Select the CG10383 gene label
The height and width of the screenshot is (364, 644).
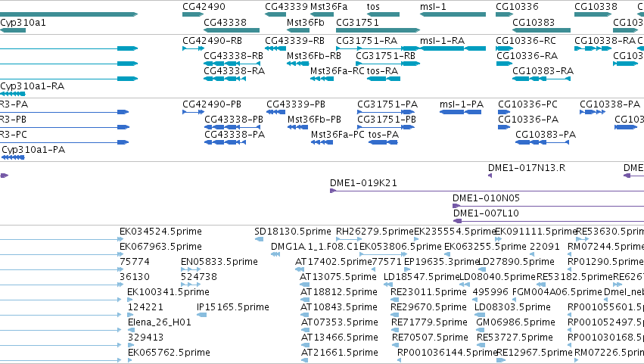[x=534, y=23]
